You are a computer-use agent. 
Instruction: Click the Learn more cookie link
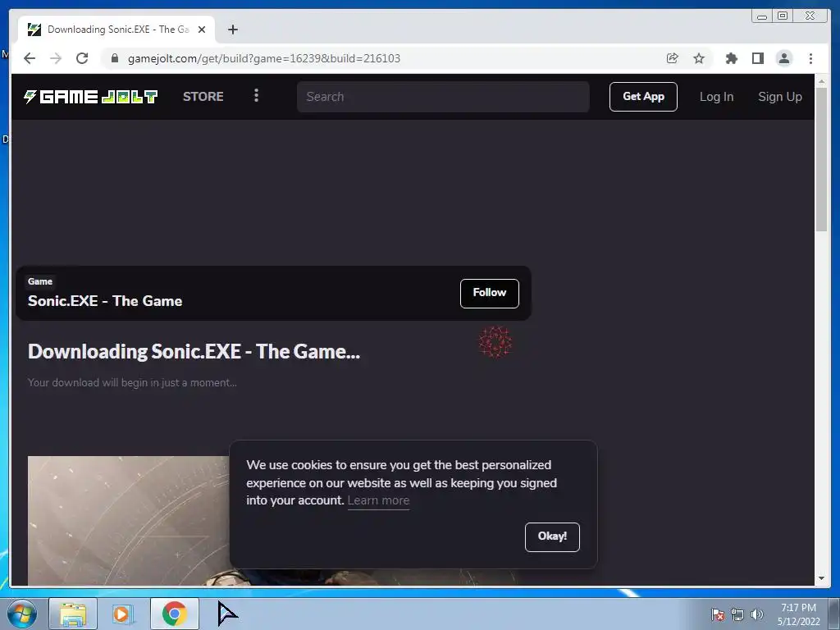(x=378, y=500)
